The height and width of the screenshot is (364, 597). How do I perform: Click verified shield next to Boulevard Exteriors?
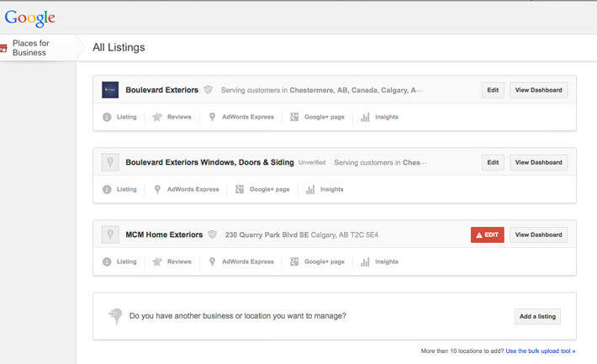coord(208,89)
